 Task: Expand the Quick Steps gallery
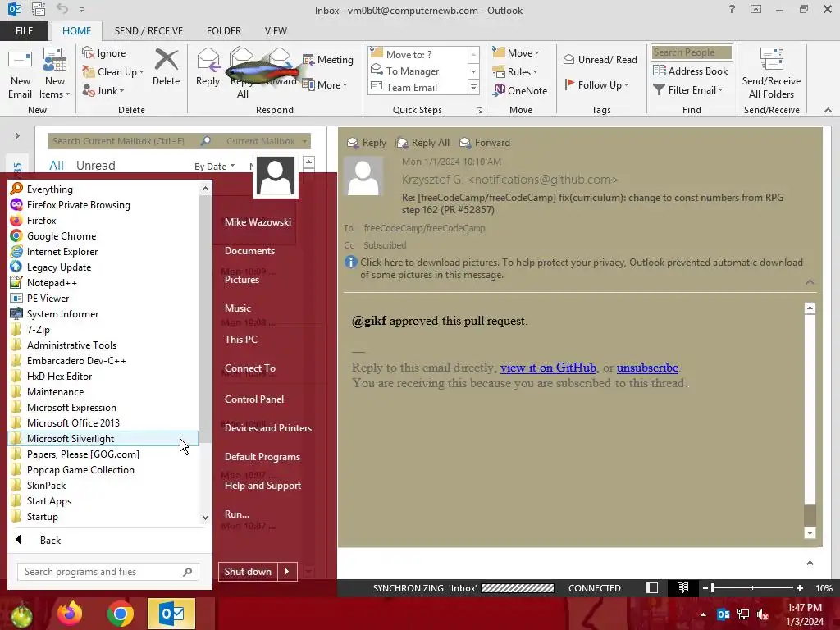(x=473, y=87)
